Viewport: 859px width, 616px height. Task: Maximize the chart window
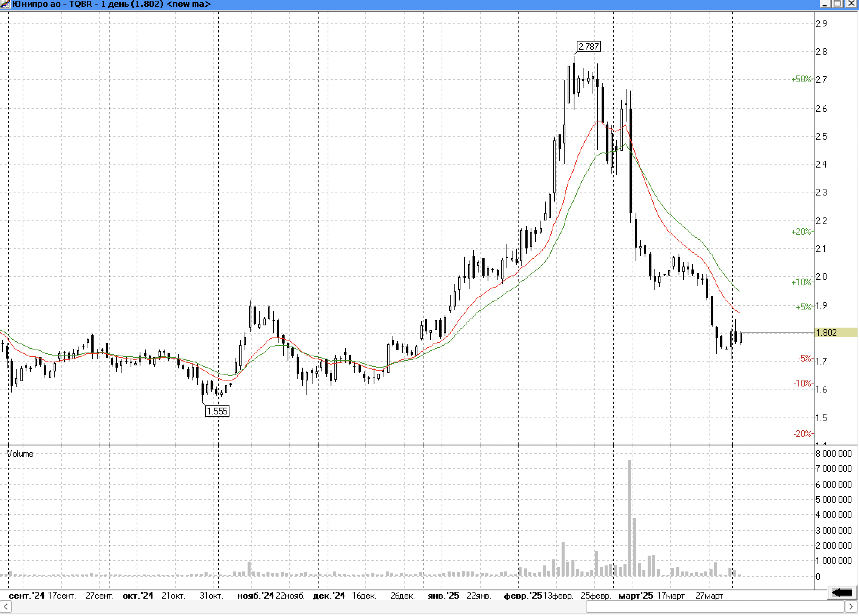coord(838,4)
